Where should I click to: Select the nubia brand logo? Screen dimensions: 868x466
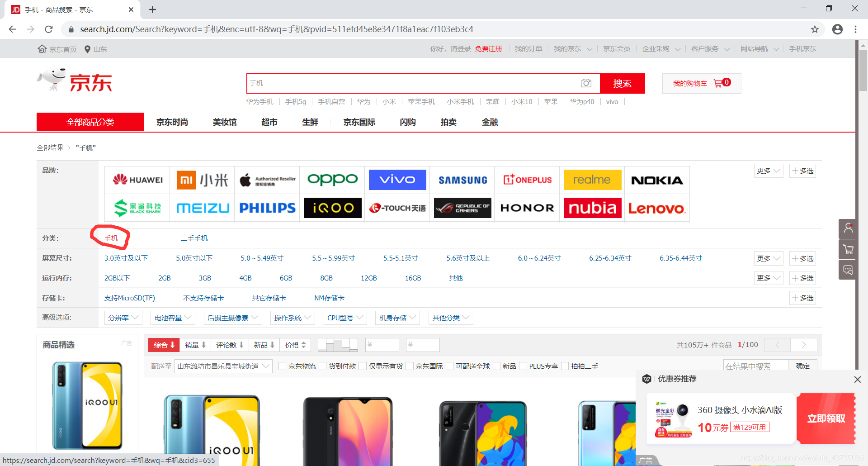[x=592, y=208]
